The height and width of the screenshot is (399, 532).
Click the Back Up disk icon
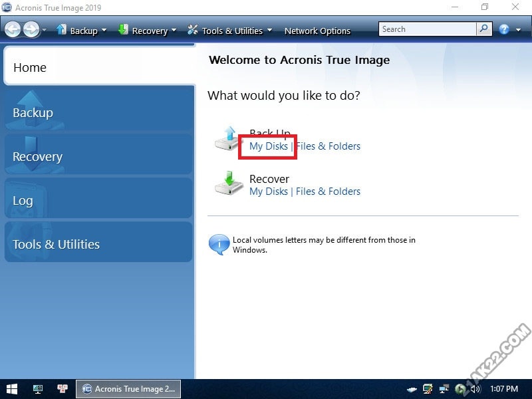229,138
